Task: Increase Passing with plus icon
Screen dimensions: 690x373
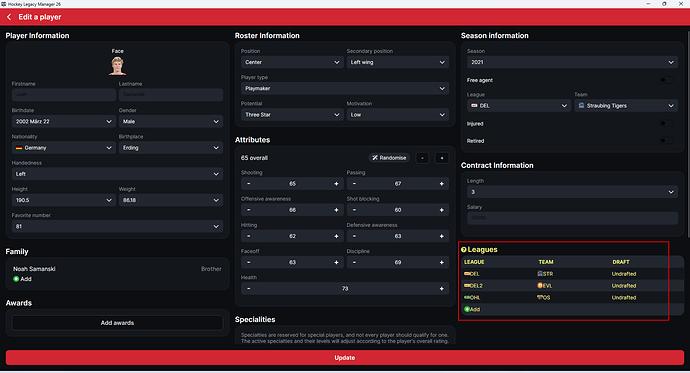Action: [x=441, y=183]
